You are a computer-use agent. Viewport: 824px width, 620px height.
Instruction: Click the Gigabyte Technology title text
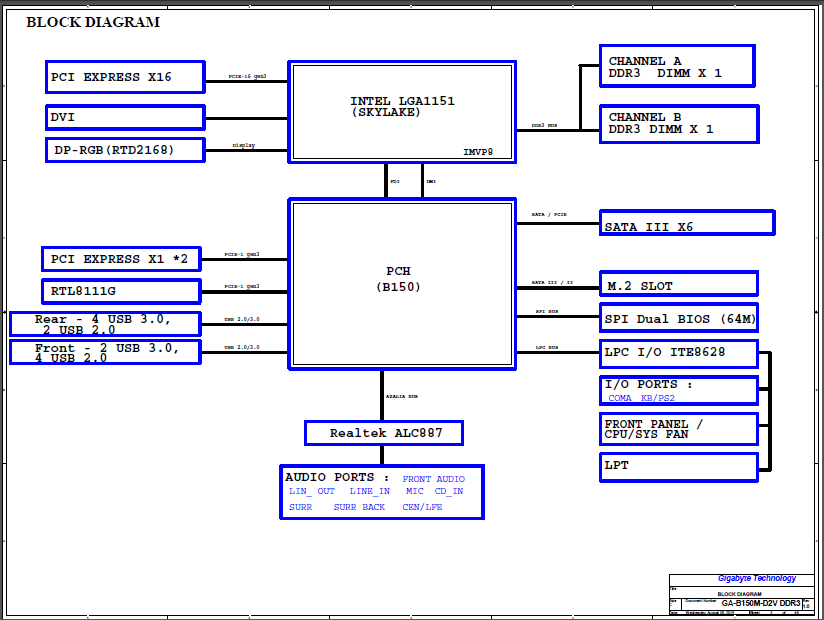(x=757, y=578)
